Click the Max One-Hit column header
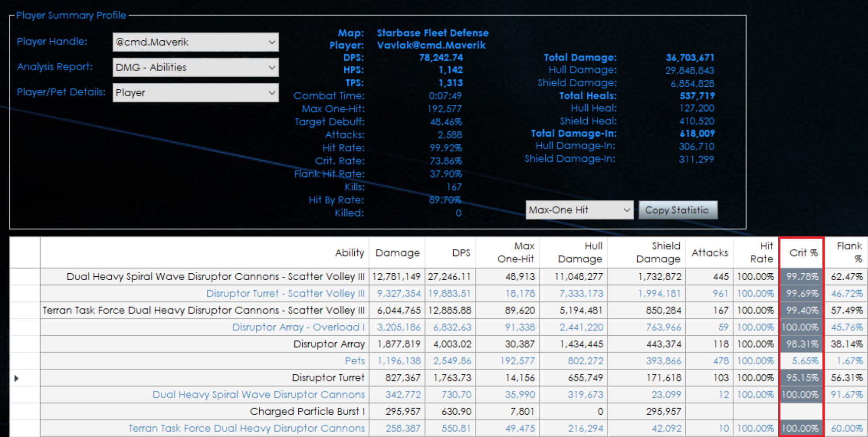 [x=507, y=253]
